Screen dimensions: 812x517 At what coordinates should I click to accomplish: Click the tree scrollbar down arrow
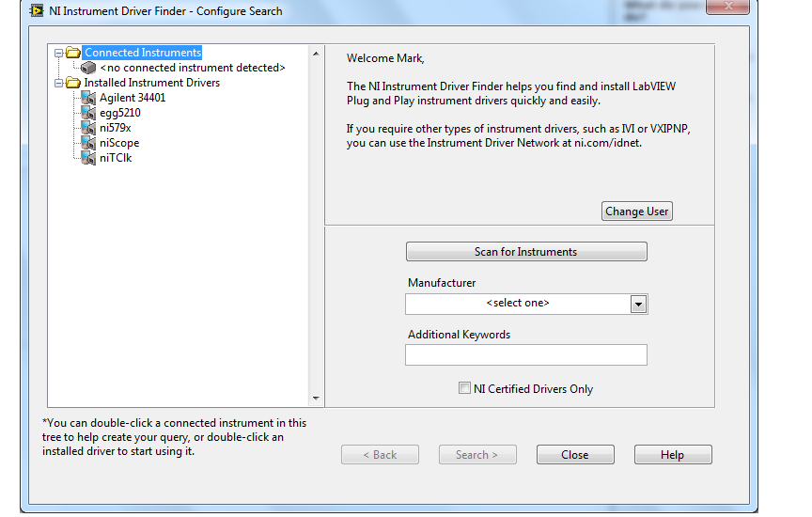[x=316, y=399]
